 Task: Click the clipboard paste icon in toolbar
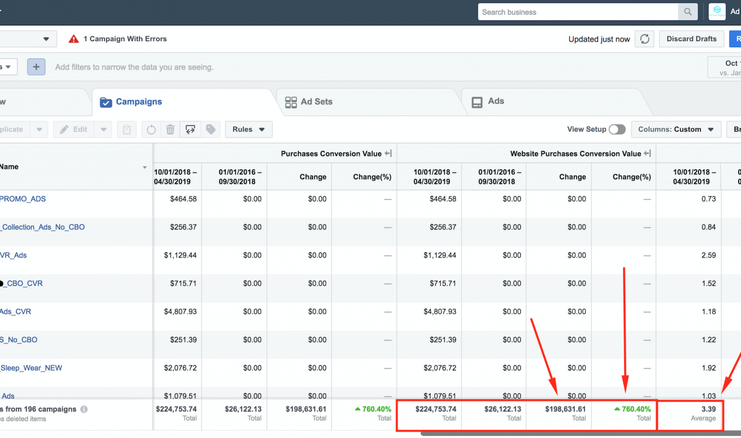coord(127,129)
